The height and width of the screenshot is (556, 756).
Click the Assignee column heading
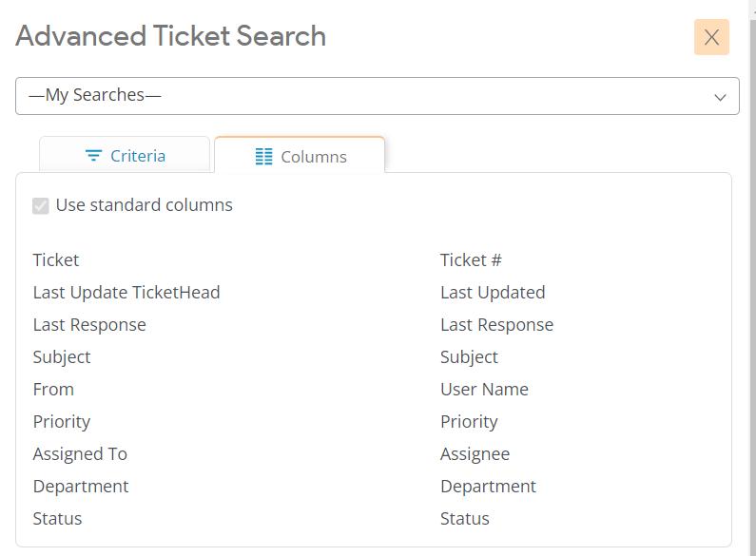[475, 453]
